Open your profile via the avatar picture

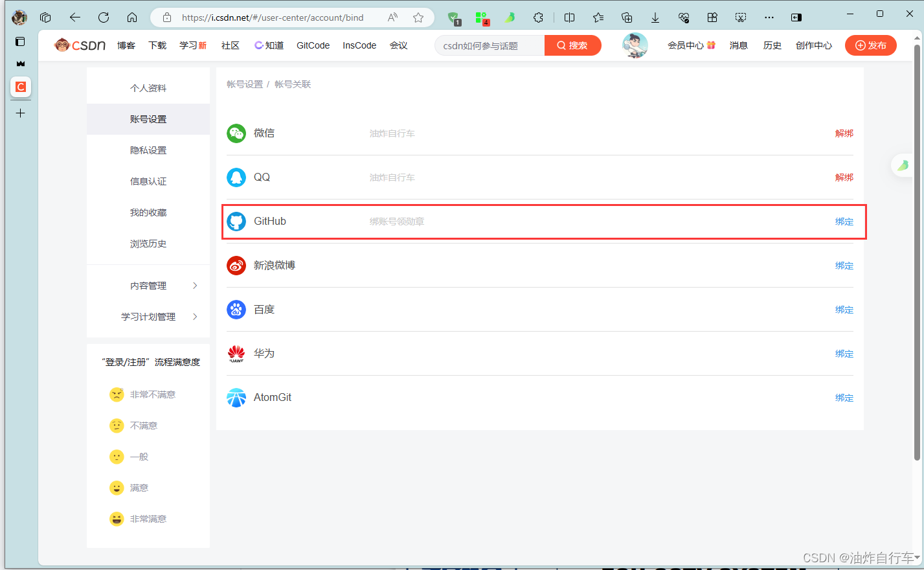(x=634, y=45)
